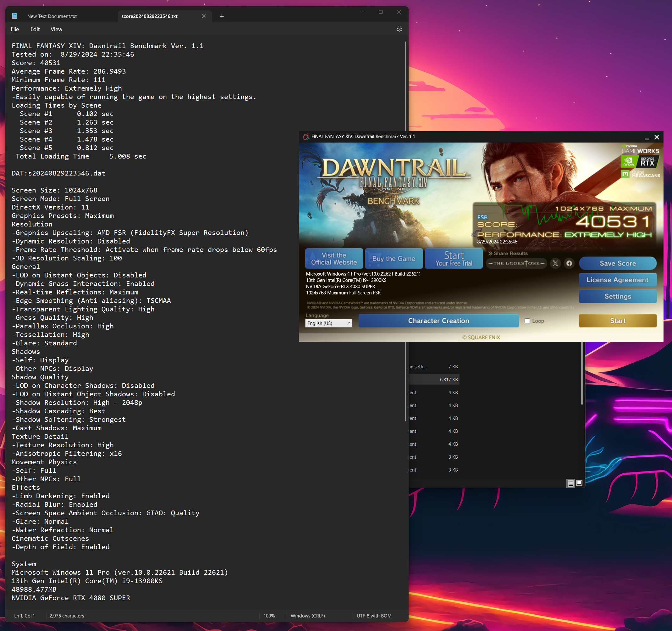Share results to The Lodestone
The image size is (672, 631).
tap(516, 263)
